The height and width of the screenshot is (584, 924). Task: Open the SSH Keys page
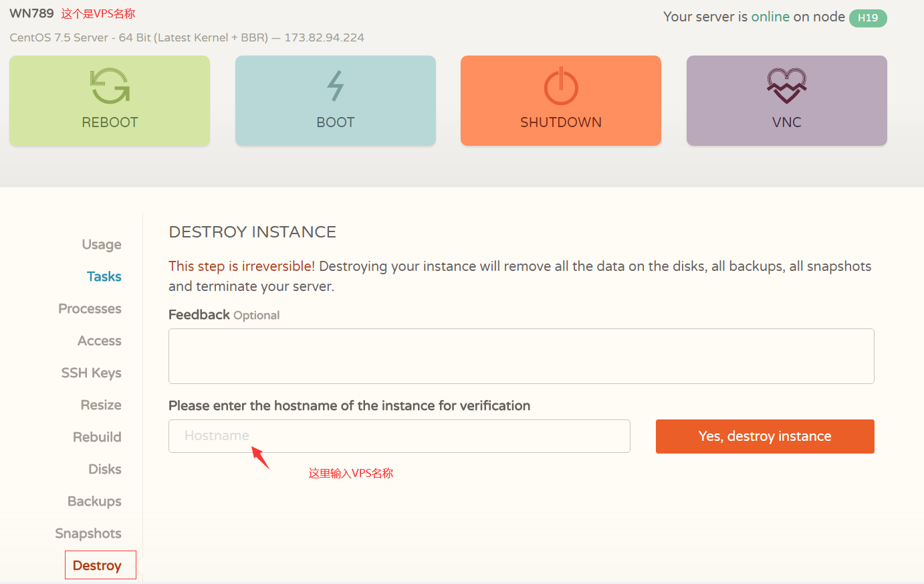point(91,373)
